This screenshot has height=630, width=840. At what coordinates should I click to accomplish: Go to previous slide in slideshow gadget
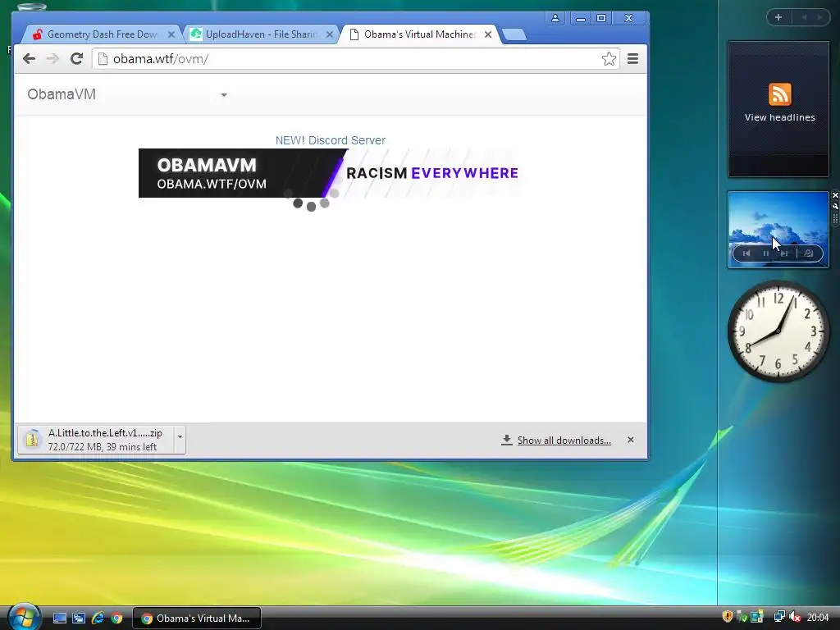tap(746, 253)
